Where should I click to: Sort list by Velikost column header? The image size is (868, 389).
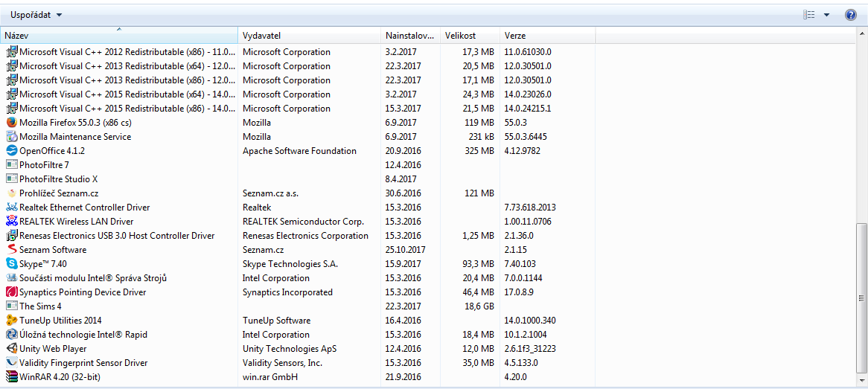click(469, 36)
